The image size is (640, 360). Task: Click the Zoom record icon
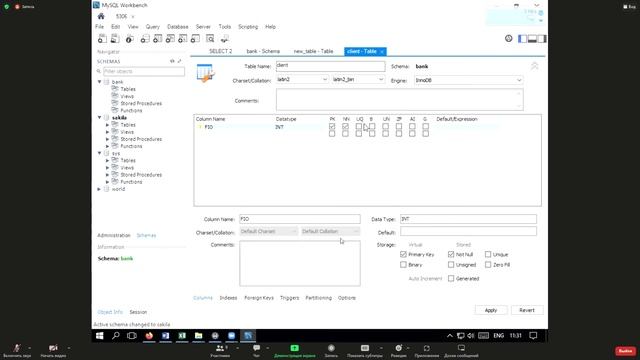point(331,348)
